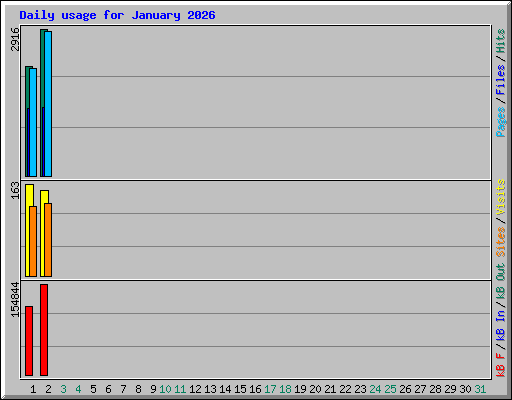Click day label 8 on x-axis
The height and width of the screenshot is (400, 512).
(138, 389)
